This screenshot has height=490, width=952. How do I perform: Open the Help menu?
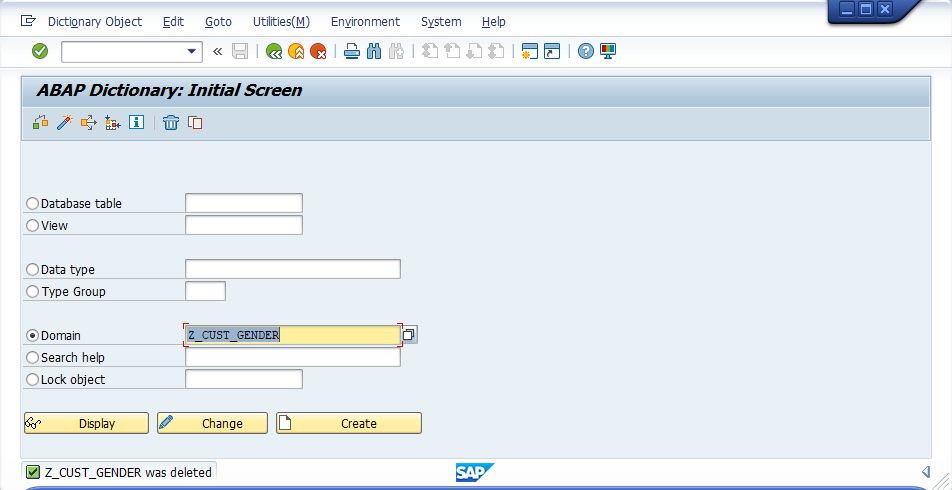click(494, 22)
